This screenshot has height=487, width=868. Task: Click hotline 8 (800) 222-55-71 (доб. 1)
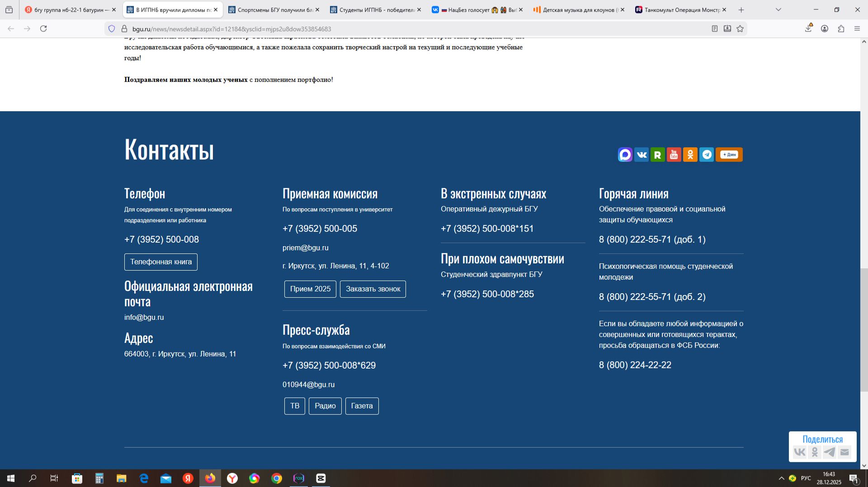pyautogui.click(x=652, y=239)
